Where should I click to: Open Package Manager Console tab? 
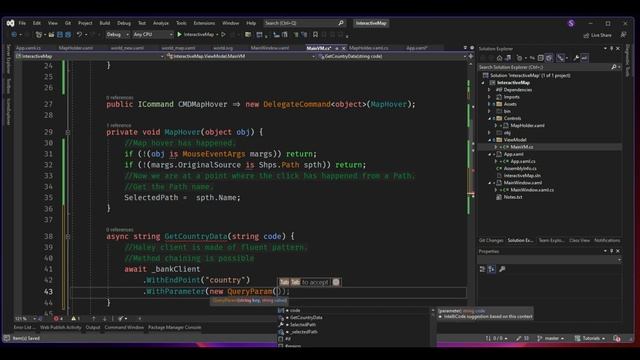(174, 327)
